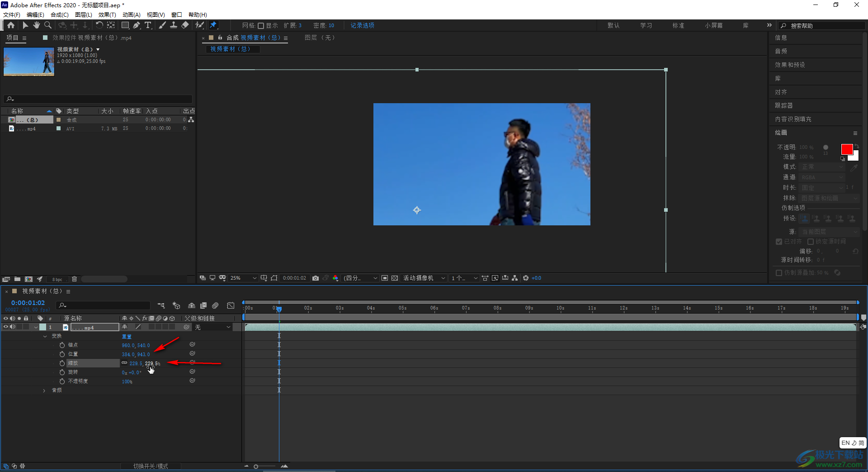This screenshot has width=868, height=472.
Task: Open the 跟踪器 panel
Action: coord(783,105)
